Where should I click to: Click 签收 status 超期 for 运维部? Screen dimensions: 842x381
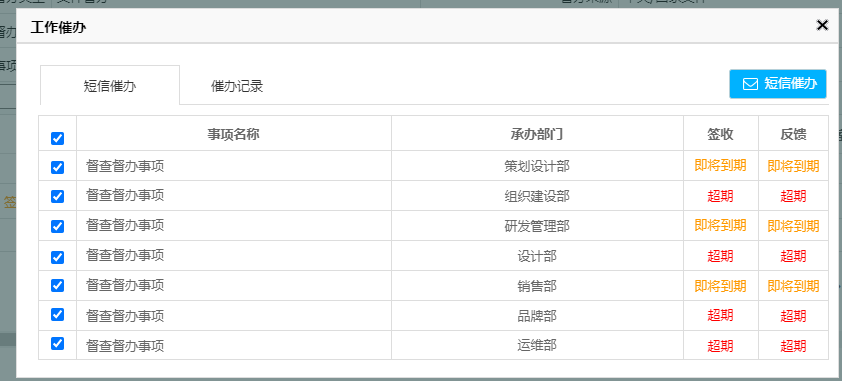[721, 346]
